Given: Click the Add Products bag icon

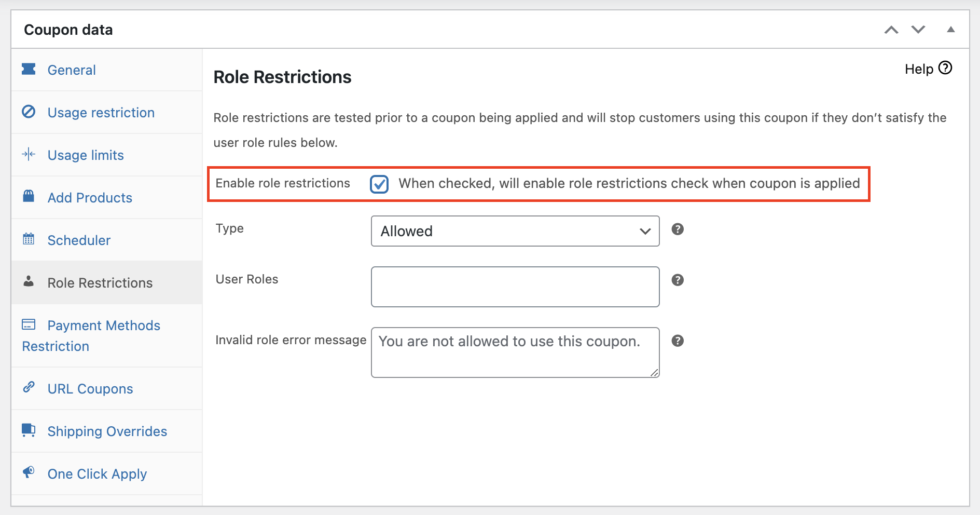Looking at the screenshot, I should (29, 196).
